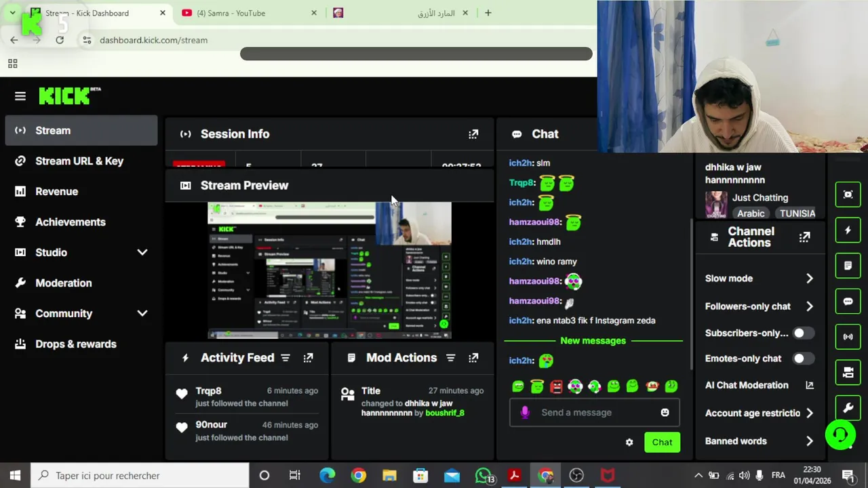The height and width of the screenshot is (488, 868).
Task: Click "90nour" in the Activity Feed
Action: tap(211, 425)
